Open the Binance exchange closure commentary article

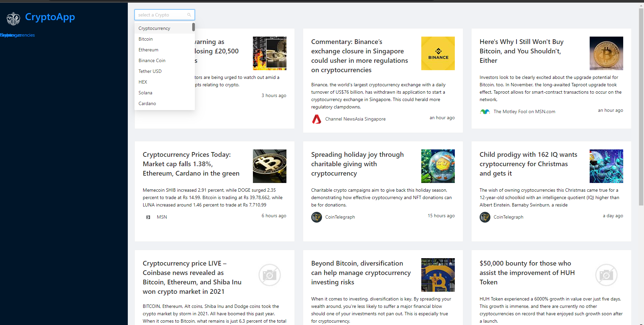(360, 56)
